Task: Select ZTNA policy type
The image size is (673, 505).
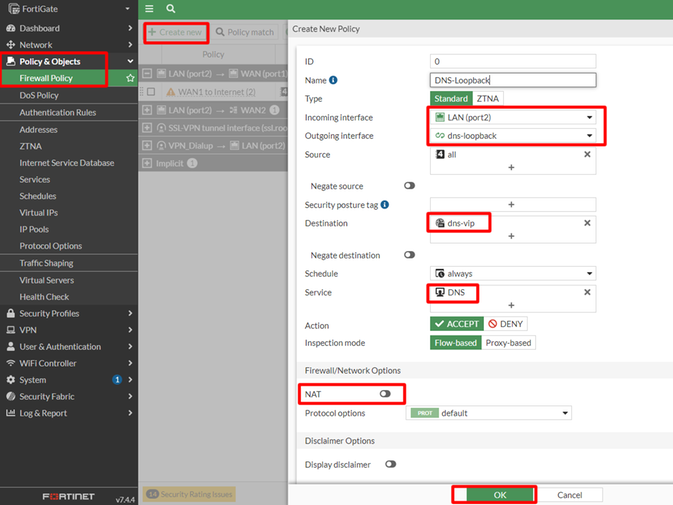Action: coord(488,99)
